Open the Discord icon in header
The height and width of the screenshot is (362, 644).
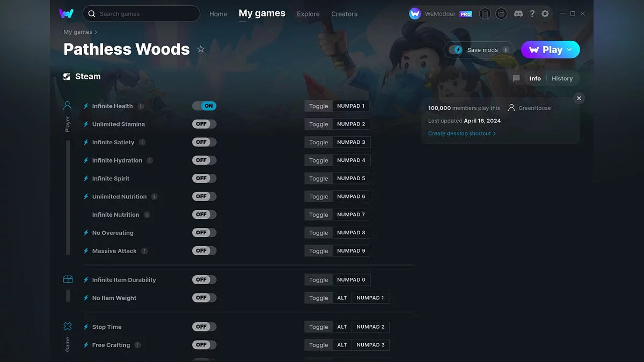518,14
